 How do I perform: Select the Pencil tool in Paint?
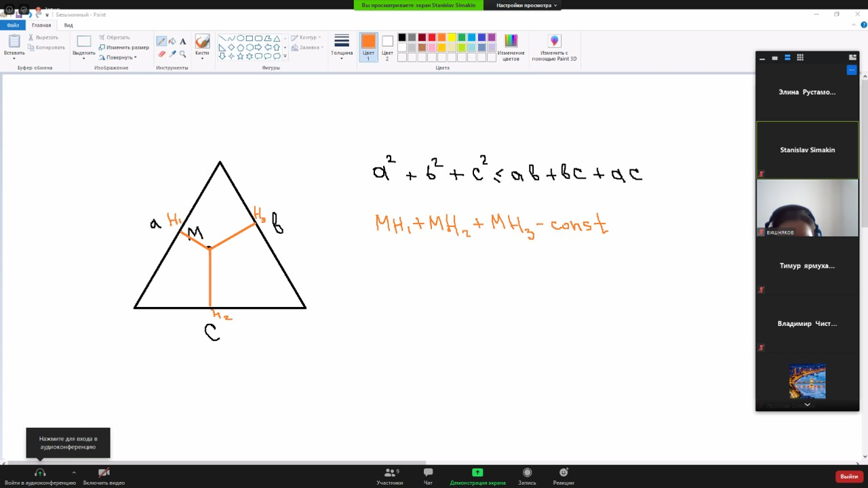pos(161,41)
